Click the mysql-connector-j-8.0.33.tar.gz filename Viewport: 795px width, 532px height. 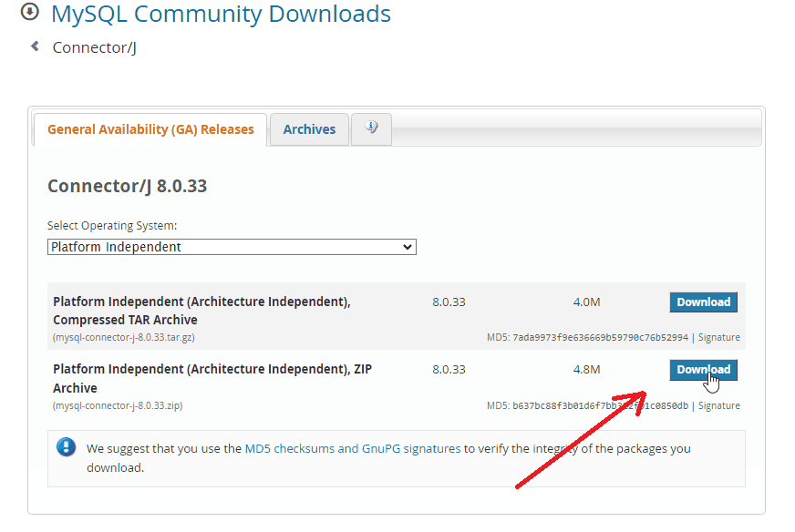[124, 337]
